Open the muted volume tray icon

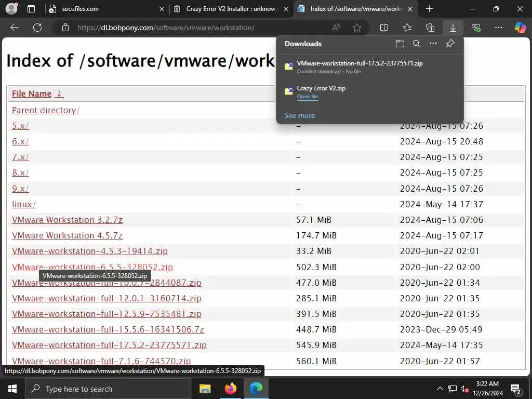(464, 389)
